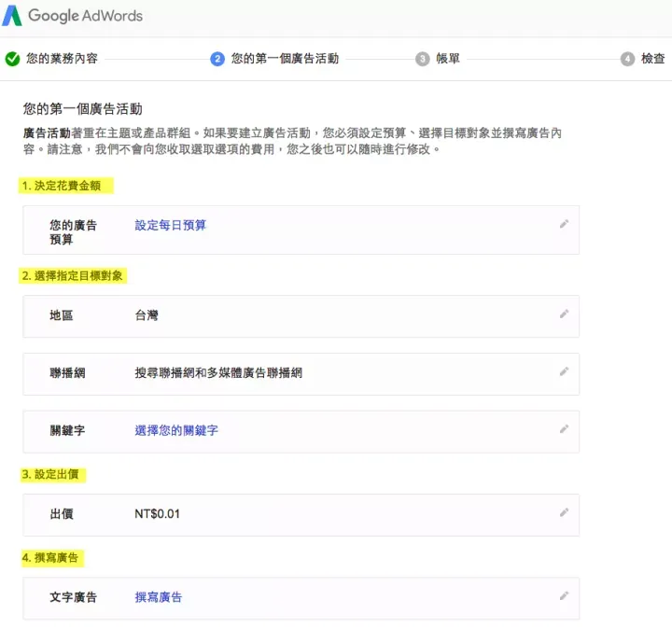Screen dimensions: 672x628
Task: Click the page title 您的第一個廣告活動
Action: (x=83, y=109)
